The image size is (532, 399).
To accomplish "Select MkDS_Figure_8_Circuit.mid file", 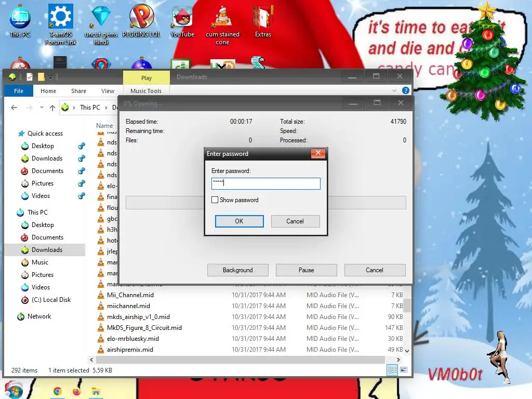I will [x=144, y=327].
